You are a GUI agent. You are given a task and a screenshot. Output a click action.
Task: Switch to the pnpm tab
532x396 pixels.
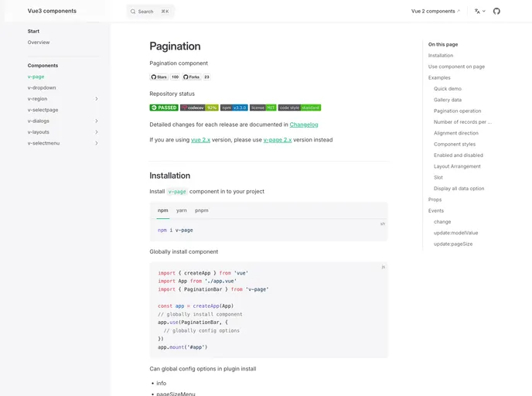tap(202, 210)
